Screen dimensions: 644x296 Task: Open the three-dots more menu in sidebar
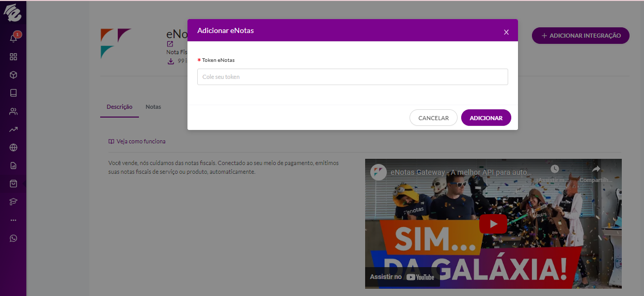click(x=13, y=220)
